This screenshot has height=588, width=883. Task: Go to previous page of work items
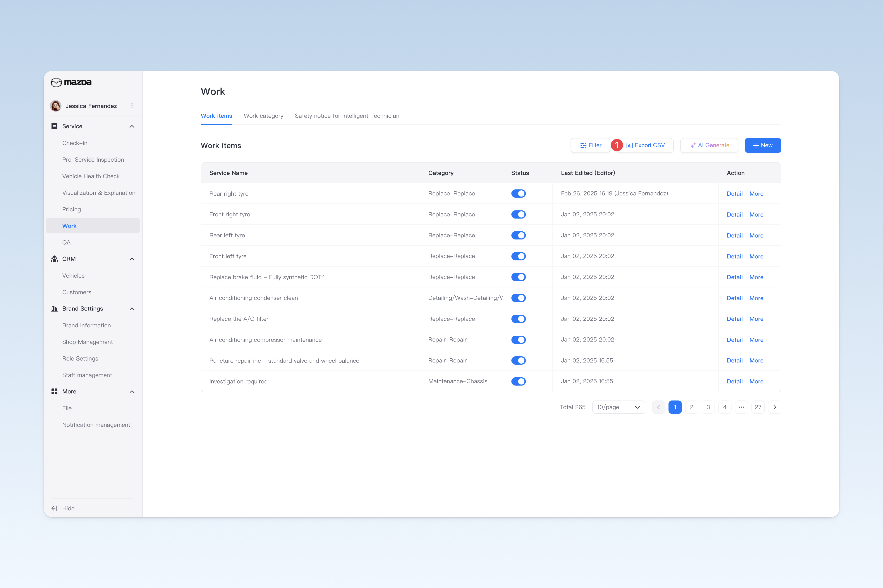coord(658,407)
